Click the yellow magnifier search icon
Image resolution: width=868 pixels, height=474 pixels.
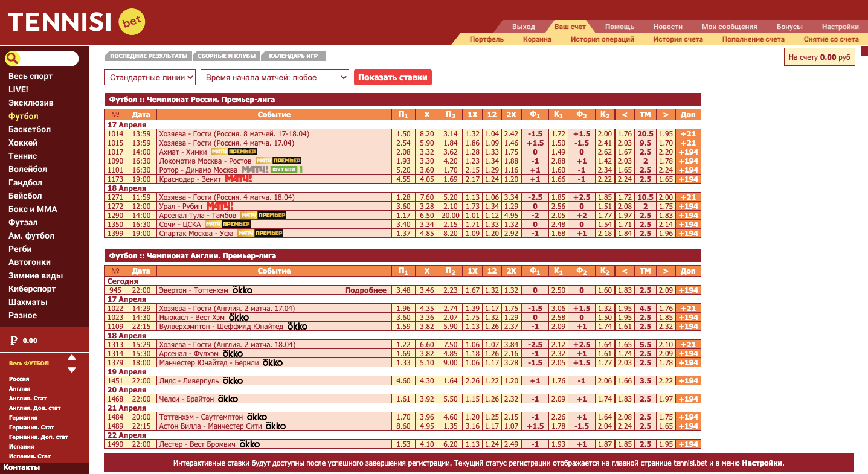13,59
